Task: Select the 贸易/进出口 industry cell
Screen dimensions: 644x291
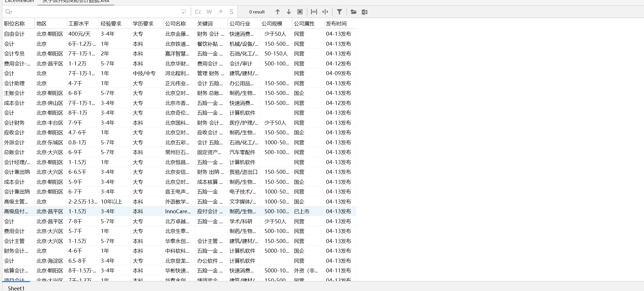Action: [x=244, y=172]
